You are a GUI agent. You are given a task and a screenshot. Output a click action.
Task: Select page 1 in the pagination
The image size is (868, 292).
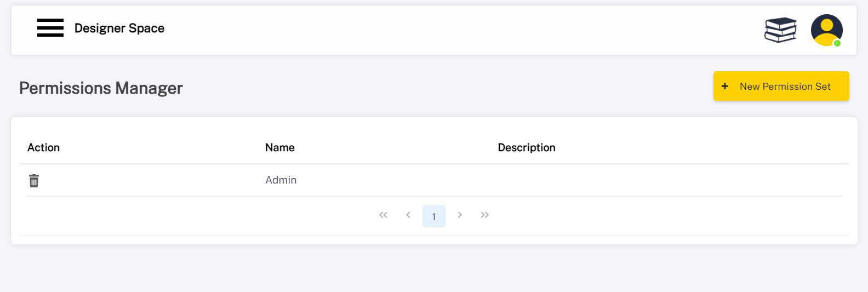tap(433, 216)
